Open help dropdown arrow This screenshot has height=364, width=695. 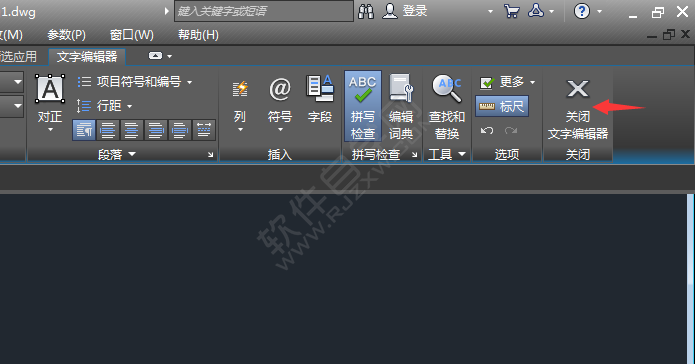(599, 12)
